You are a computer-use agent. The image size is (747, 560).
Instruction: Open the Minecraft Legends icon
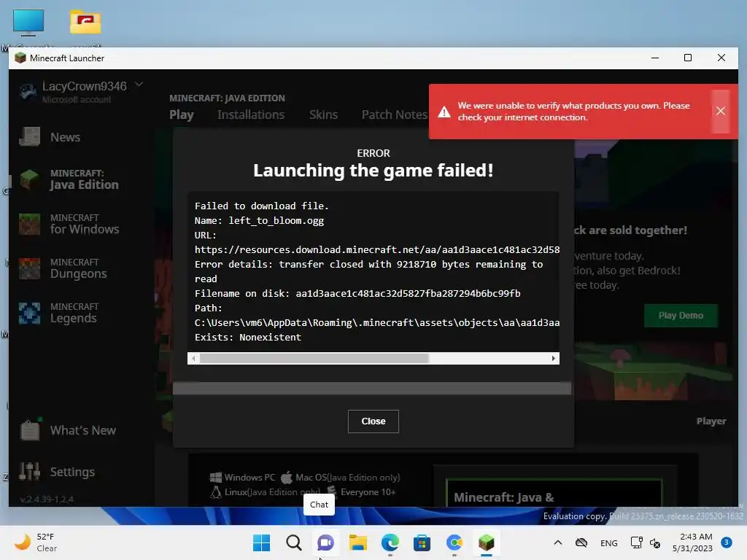(29, 313)
